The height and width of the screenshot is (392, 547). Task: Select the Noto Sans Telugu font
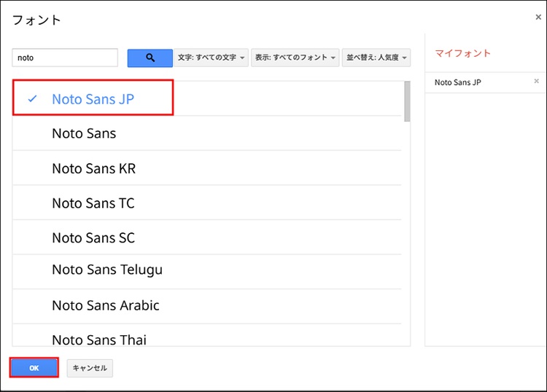[106, 270]
